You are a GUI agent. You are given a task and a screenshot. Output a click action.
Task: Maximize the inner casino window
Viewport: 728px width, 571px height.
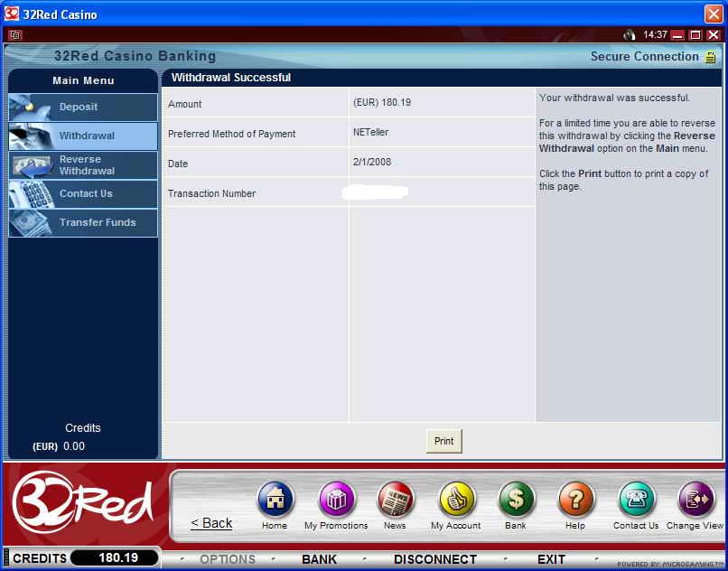click(x=695, y=35)
